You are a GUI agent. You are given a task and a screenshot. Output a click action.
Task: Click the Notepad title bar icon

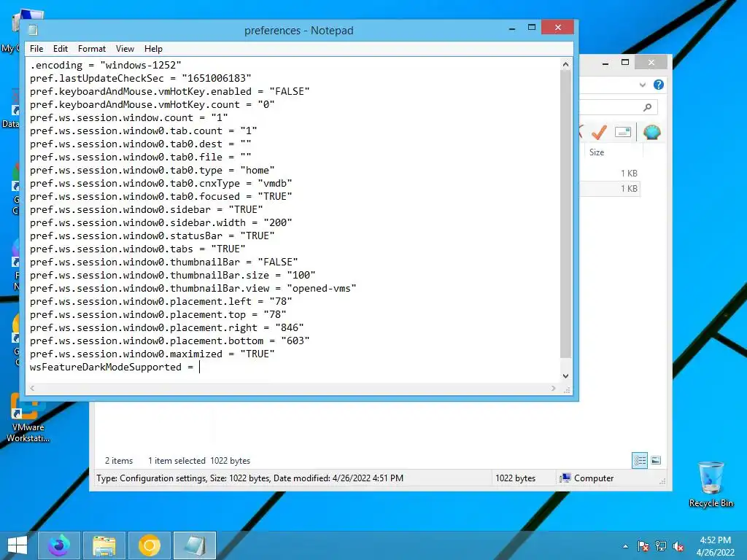coord(33,30)
